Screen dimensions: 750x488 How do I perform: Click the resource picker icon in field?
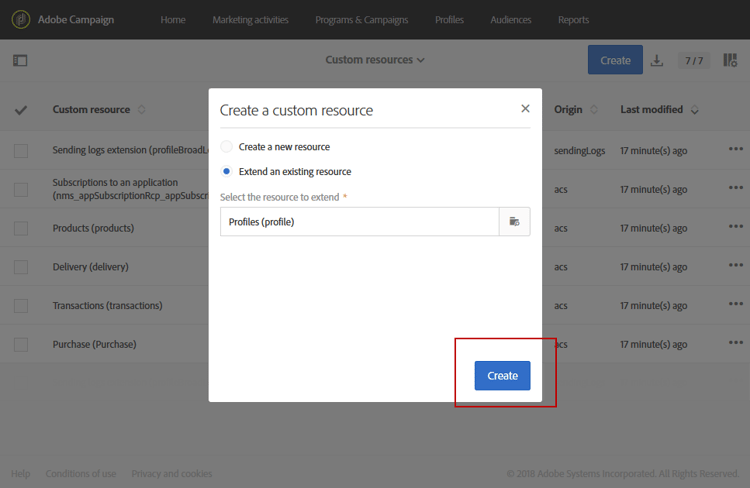pos(515,221)
